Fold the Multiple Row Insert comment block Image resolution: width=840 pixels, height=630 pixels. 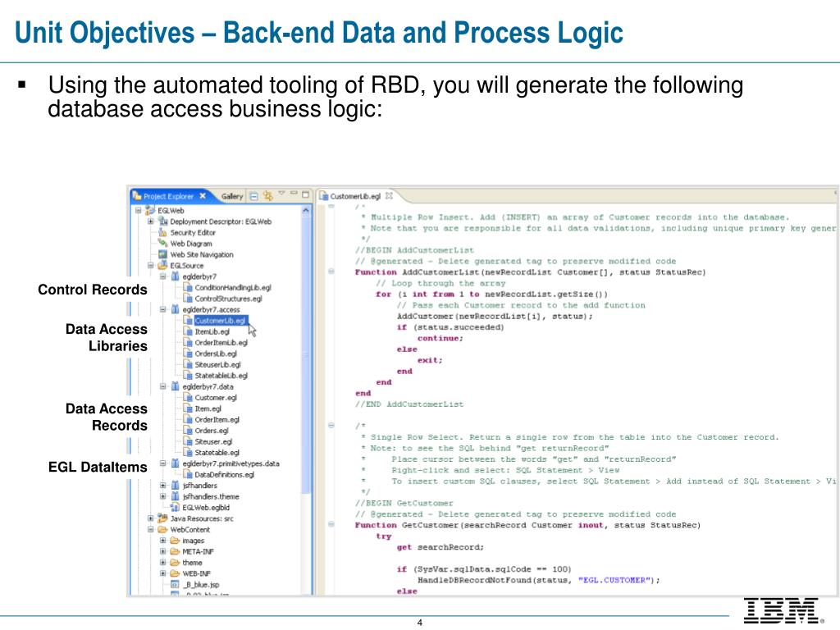(x=331, y=206)
